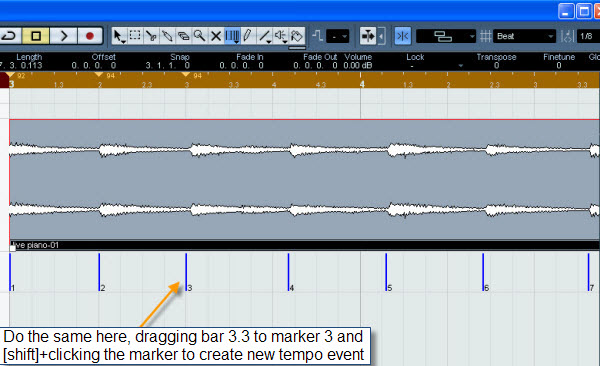Edit the Fade Out value field
This screenshot has height=366, width=600.
[x=316, y=65]
